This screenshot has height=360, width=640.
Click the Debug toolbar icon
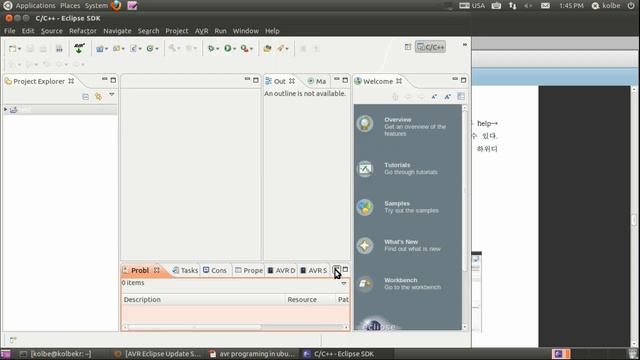point(211,49)
